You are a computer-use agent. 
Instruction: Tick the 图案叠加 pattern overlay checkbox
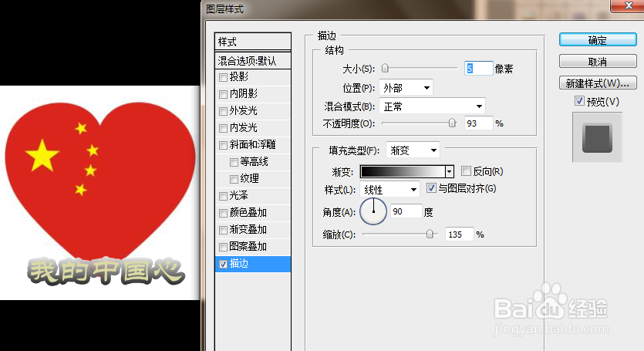coord(223,247)
